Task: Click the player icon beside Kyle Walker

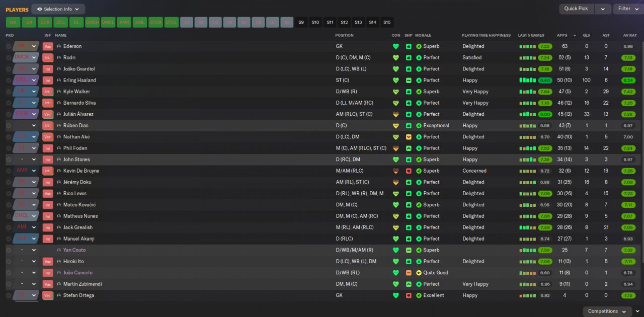Action: click(x=59, y=92)
